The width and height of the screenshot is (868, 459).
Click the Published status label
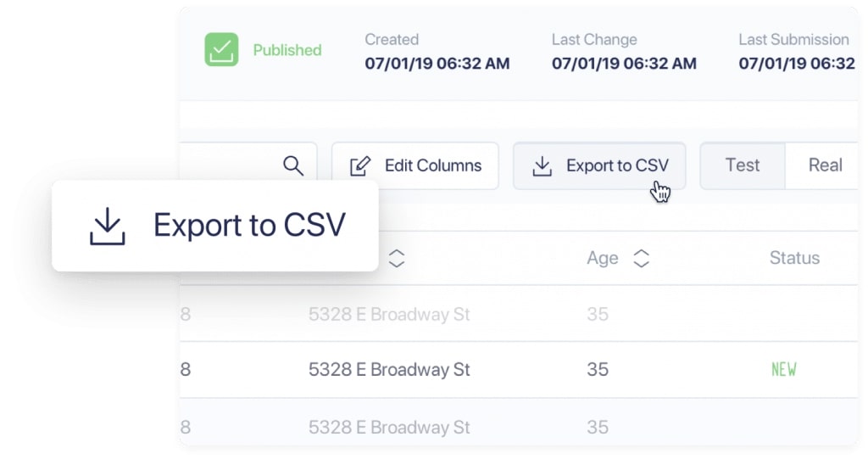(x=287, y=50)
